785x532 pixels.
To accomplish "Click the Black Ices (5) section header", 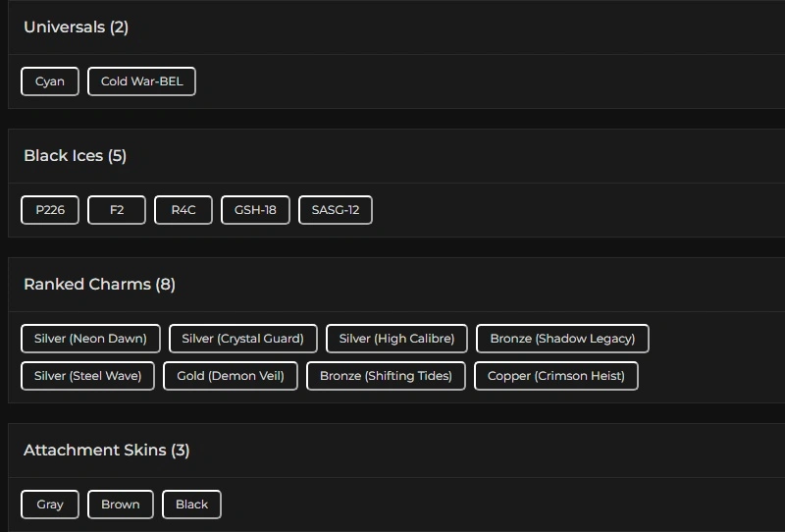I will (x=75, y=156).
